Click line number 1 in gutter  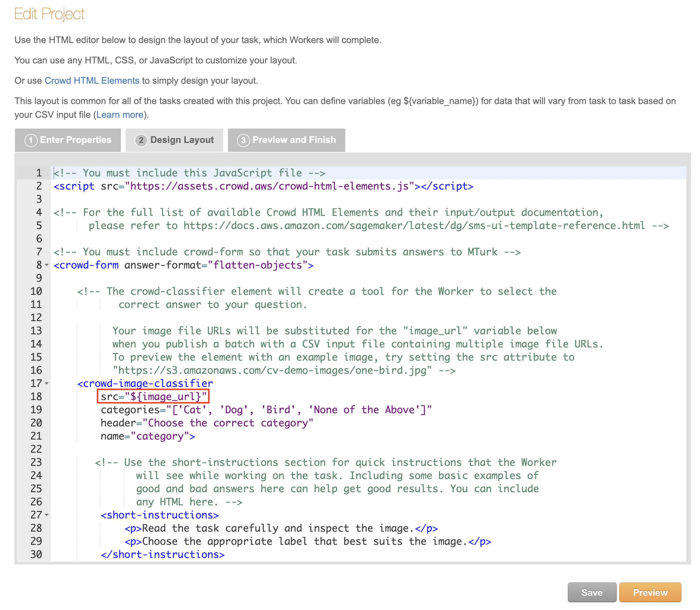point(39,173)
